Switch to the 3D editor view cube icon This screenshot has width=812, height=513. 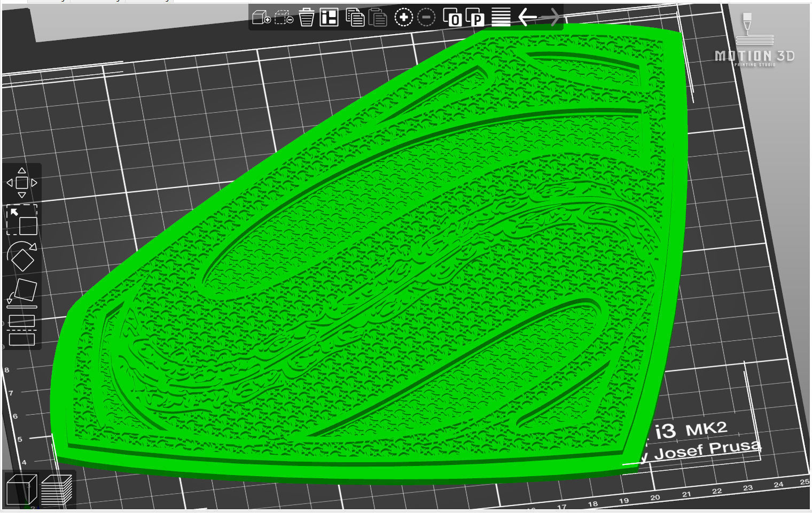point(21,490)
